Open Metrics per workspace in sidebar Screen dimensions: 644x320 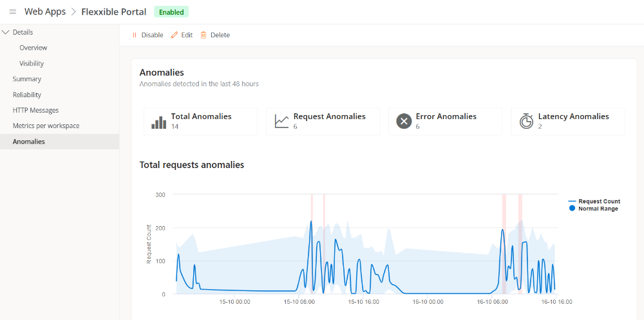click(x=46, y=126)
